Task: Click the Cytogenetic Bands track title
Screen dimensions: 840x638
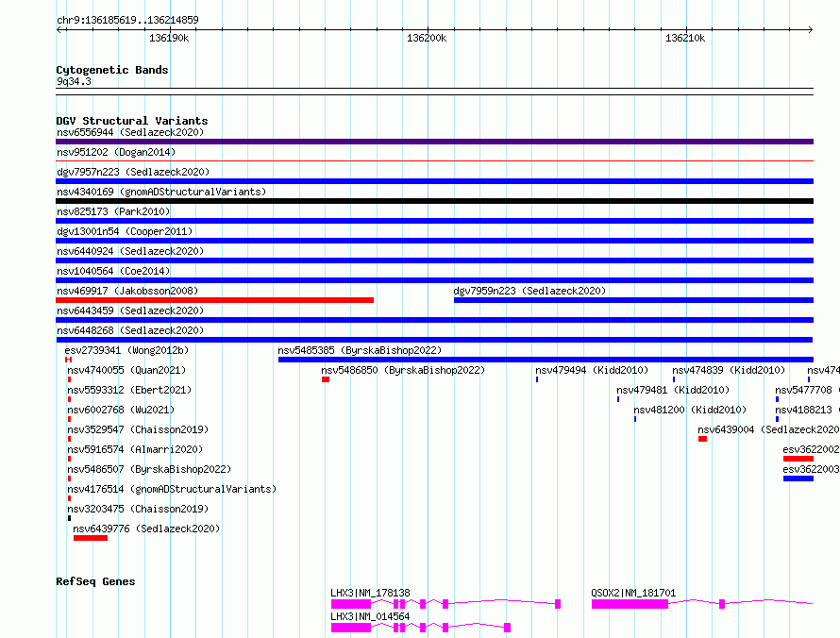Action: click(x=112, y=70)
